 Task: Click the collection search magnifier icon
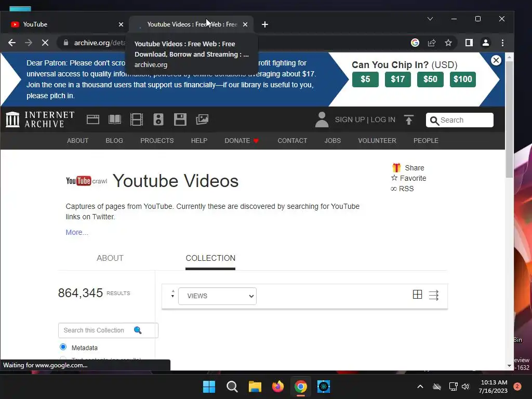138,330
